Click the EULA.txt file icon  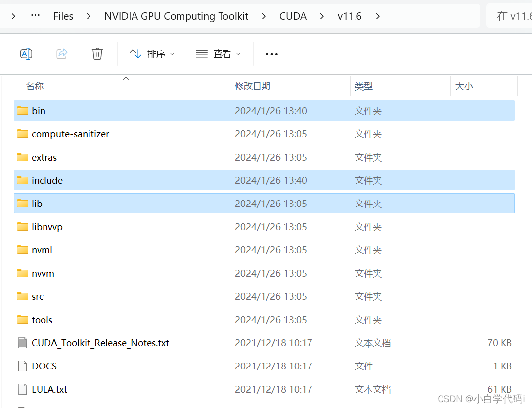tap(22, 389)
